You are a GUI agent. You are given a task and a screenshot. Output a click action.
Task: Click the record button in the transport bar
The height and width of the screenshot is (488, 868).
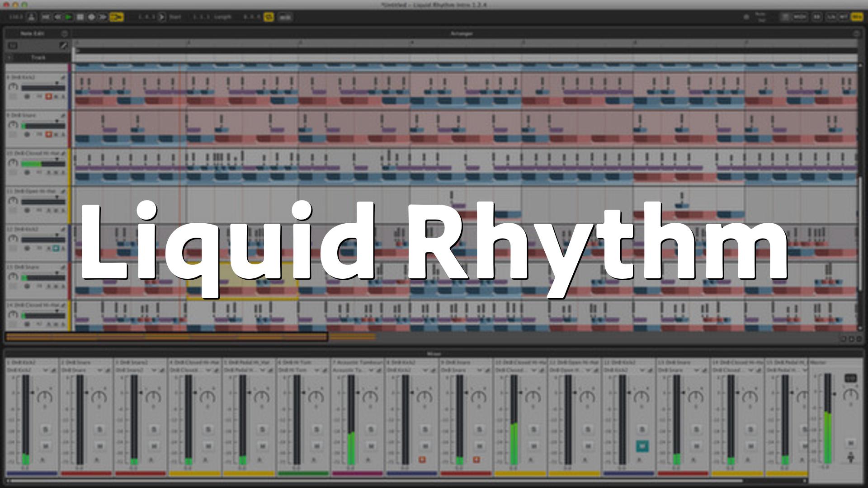coord(91,17)
